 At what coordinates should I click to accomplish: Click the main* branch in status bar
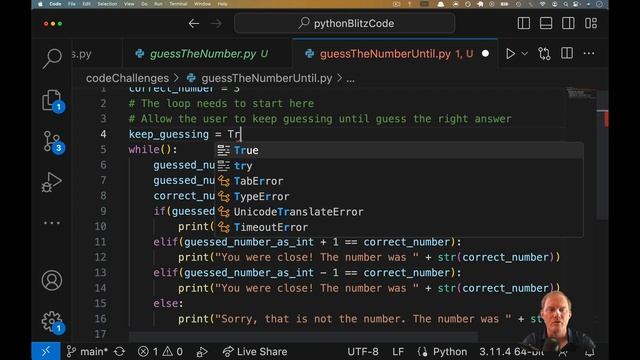(87, 351)
